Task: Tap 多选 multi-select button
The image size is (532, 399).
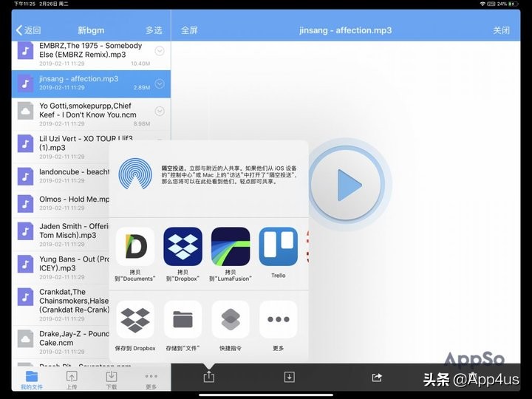Action: 154,30
